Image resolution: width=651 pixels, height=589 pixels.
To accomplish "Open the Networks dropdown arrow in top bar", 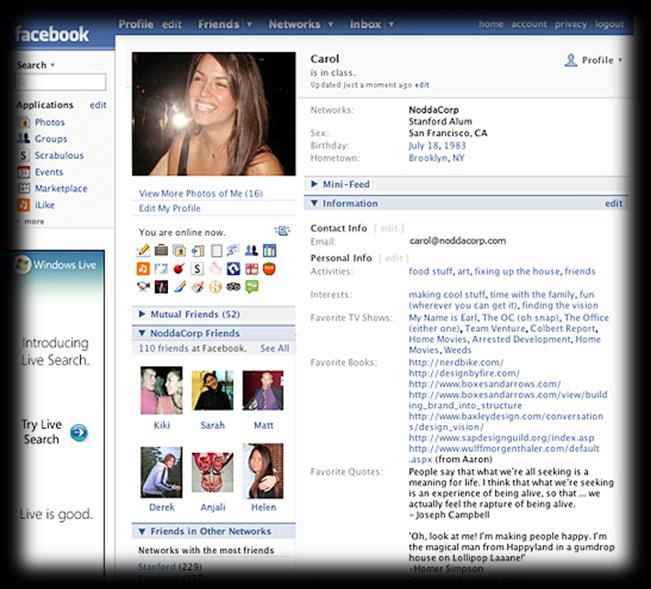I will [x=331, y=24].
